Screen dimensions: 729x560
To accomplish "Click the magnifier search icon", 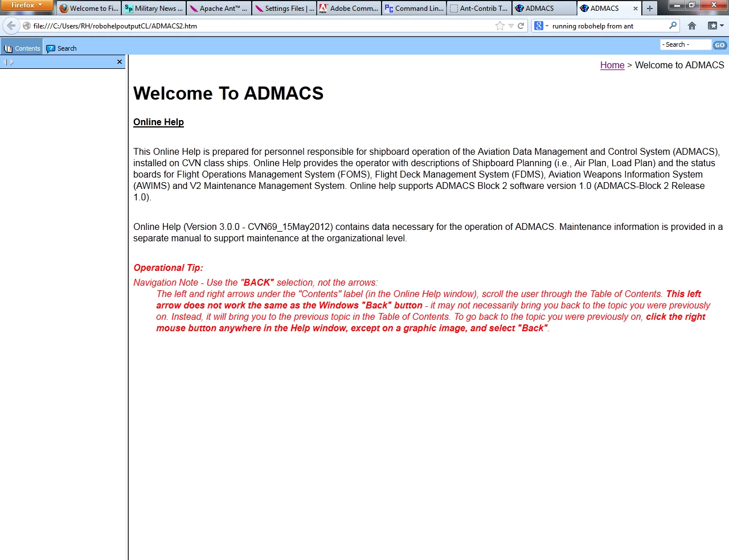I will 673,26.
